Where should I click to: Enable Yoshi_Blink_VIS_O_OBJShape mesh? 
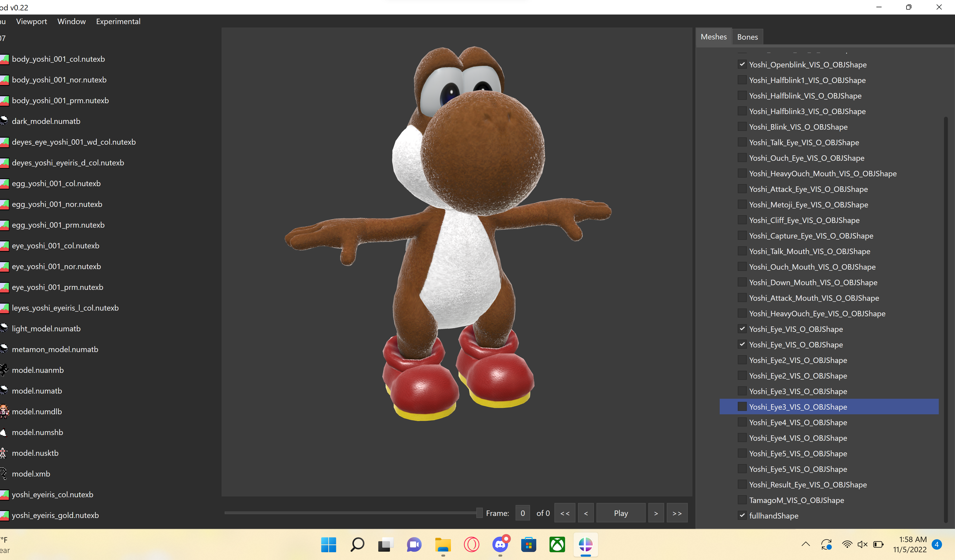(x=742, y=127)
